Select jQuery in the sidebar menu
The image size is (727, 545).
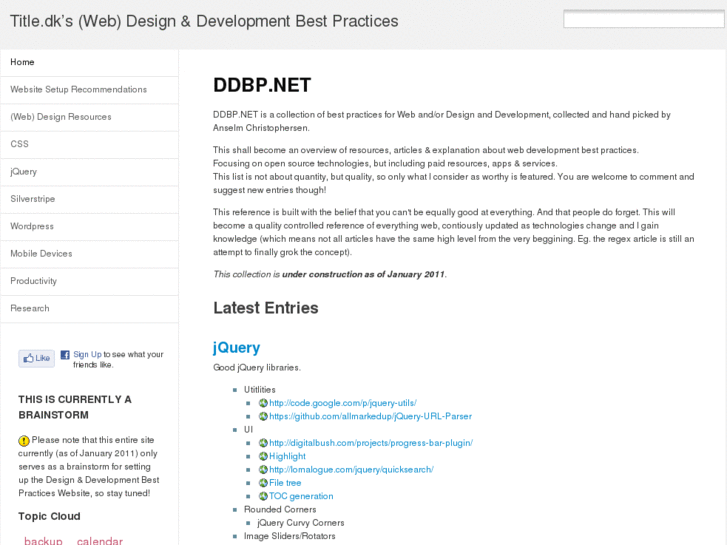[x=89, y=172]
